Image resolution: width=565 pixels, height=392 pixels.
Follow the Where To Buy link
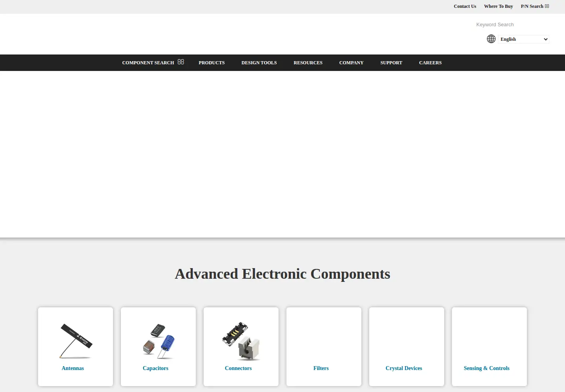(x=498, y=6)
